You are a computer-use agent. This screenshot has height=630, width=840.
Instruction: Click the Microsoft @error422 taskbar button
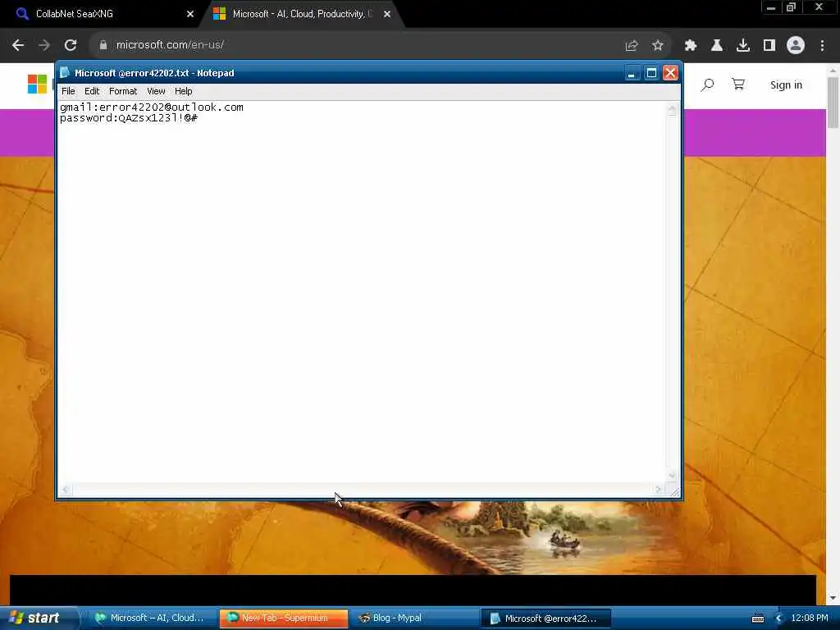point(546,619)
